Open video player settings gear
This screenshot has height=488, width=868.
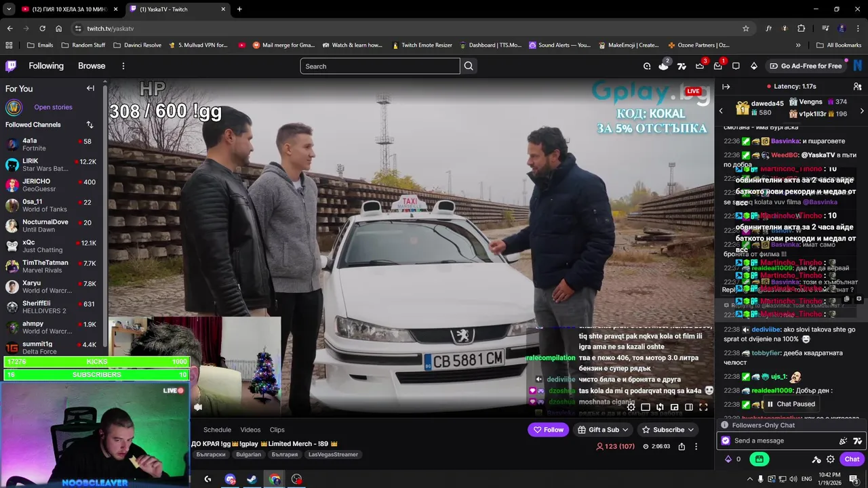point(631,407)
